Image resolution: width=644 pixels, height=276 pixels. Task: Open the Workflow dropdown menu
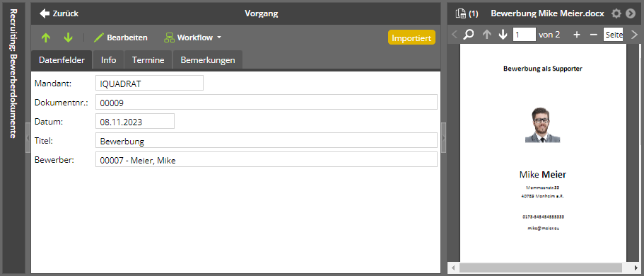[192, 38]
